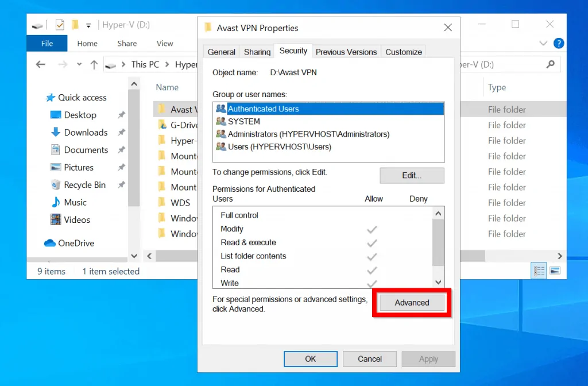Navigate up one folder level
The image size is (588, 386).
[94, 64]
